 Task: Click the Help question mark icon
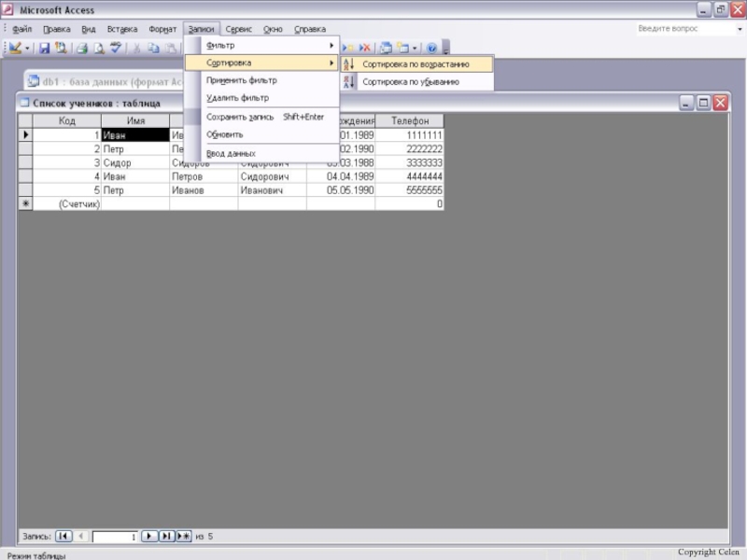click(x=431, y=48)
